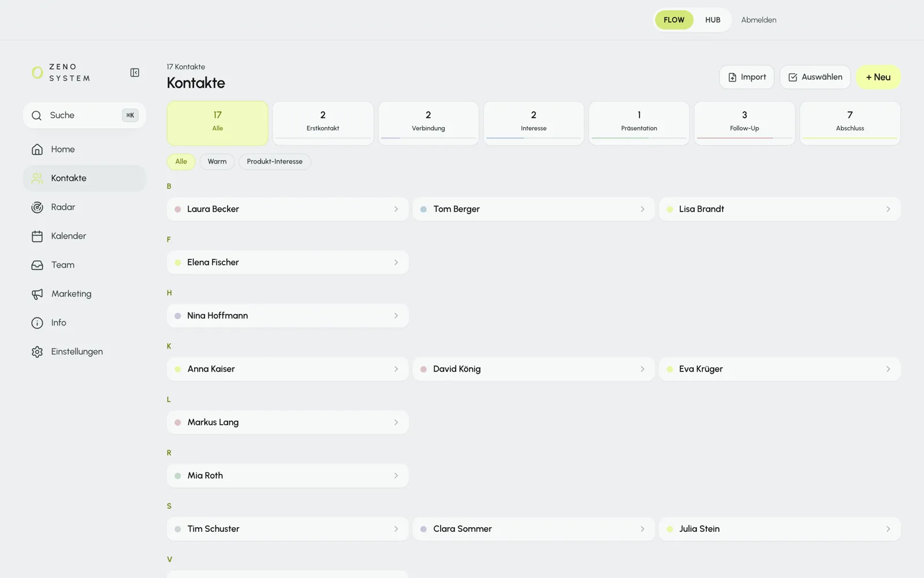This screenshot has width=924, height=578.
Task: Open the Interesse stage tab
Action: (x=534, y=123)
